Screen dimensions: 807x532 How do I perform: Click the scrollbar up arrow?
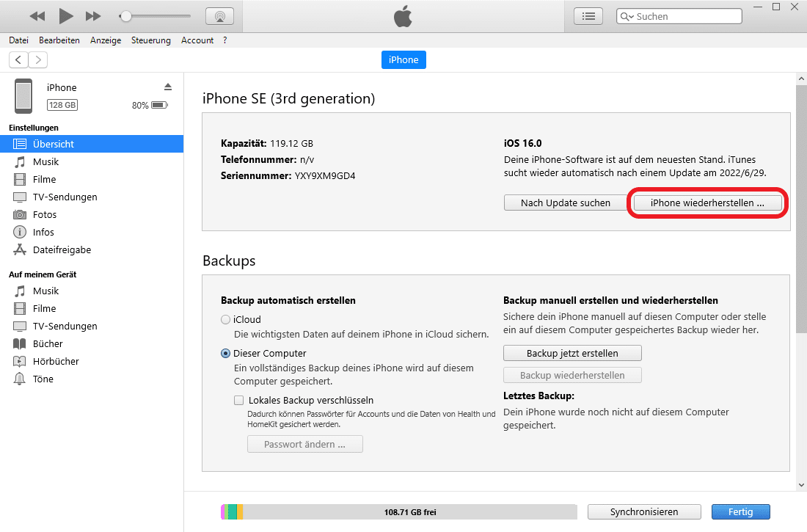click(801, 79)
